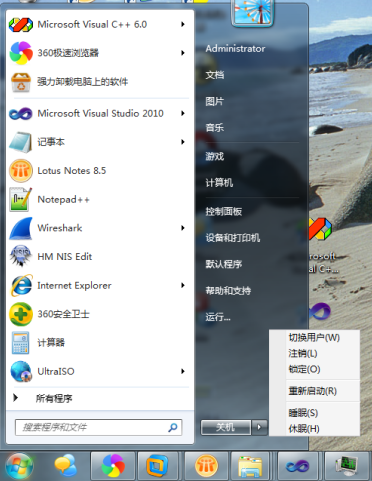Expand 360极速浏览器 jump list arrow
Viewport: 372px width, 481px height.
point(183,53)
